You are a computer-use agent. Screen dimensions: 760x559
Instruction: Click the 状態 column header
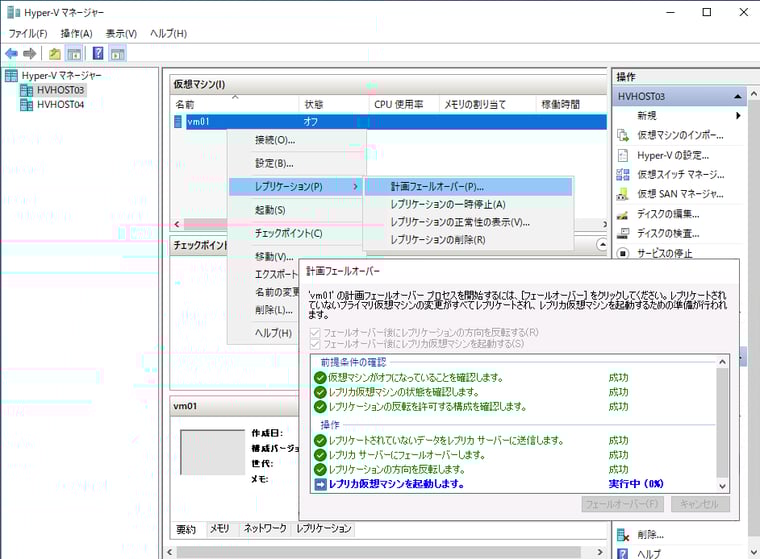[x=333, y=104]
